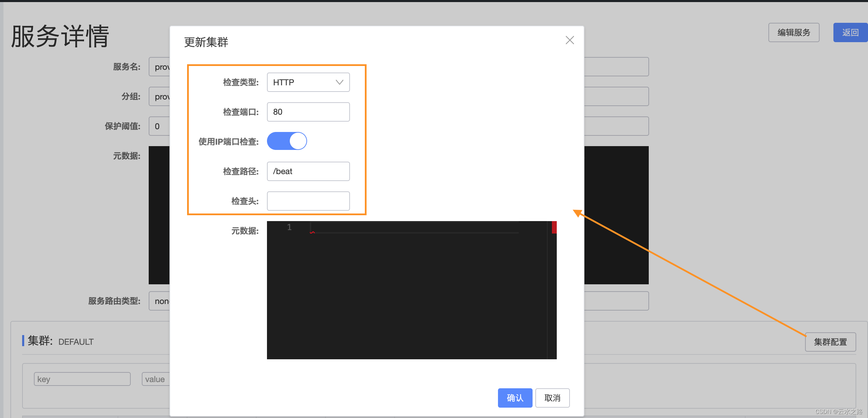Click the red error marker in editor scrollbar
The height and width of the screenshot is (418, 868).
click(554, 227)
